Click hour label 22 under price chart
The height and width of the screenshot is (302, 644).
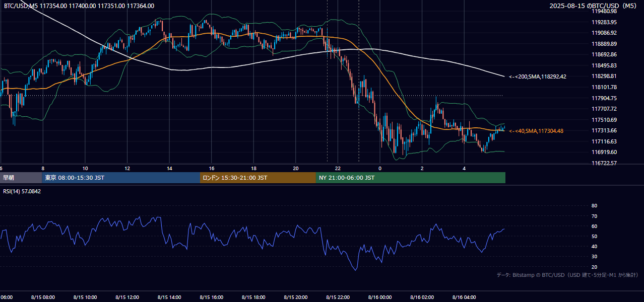[x=338, y=169]
